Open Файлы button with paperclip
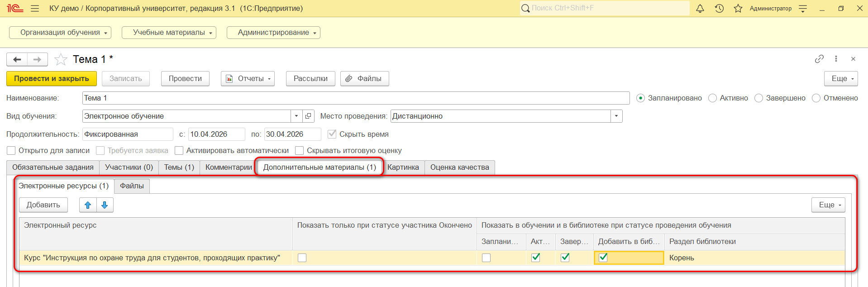 tap(364, 79)
